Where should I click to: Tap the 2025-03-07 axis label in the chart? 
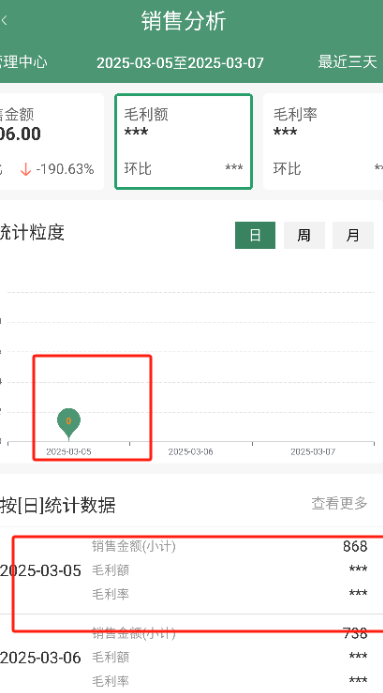[313, 452]
